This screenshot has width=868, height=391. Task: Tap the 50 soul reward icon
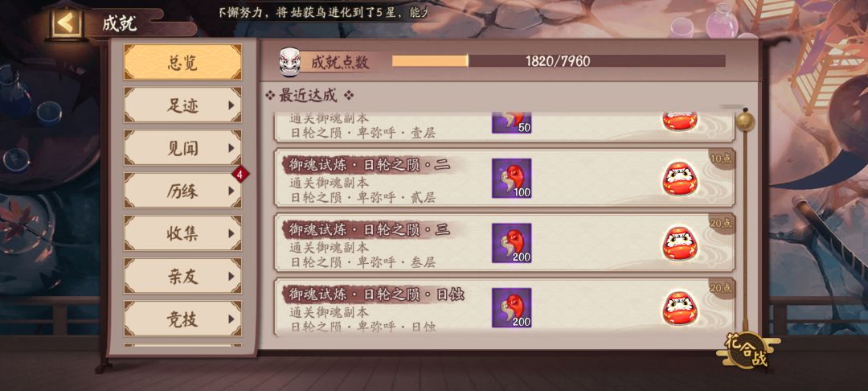point(511,122)
